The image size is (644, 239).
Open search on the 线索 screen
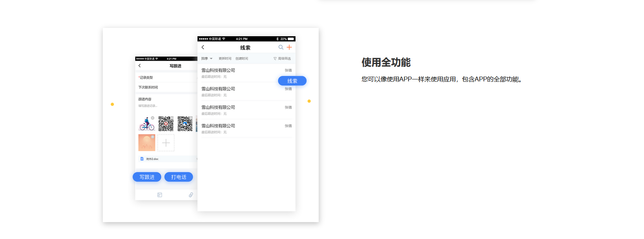click(281, 47)
